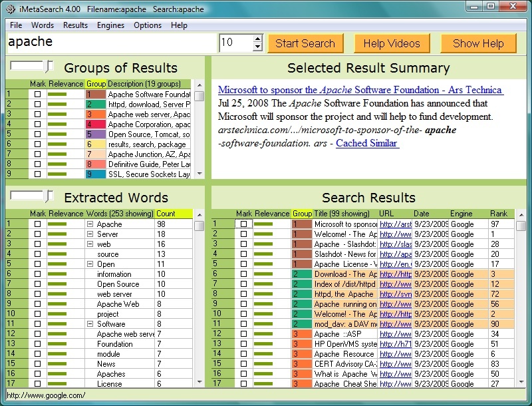Open the Help menu
Viewport: 532px width, 406px height.
[179, 25]
